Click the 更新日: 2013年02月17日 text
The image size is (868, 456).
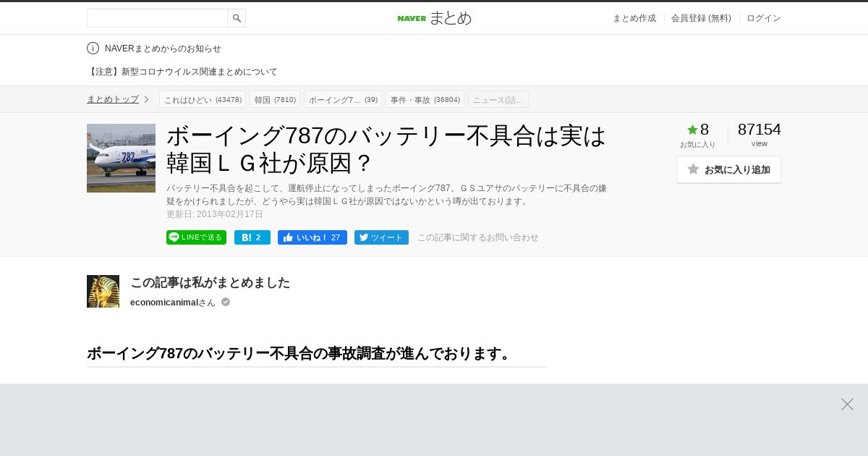tap(215, 214)
